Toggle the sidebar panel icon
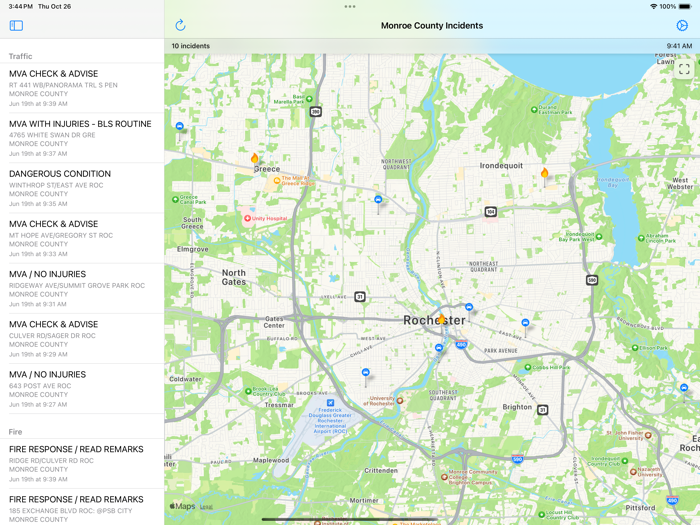This screenshot has width=700, height=525. [16, 25]
